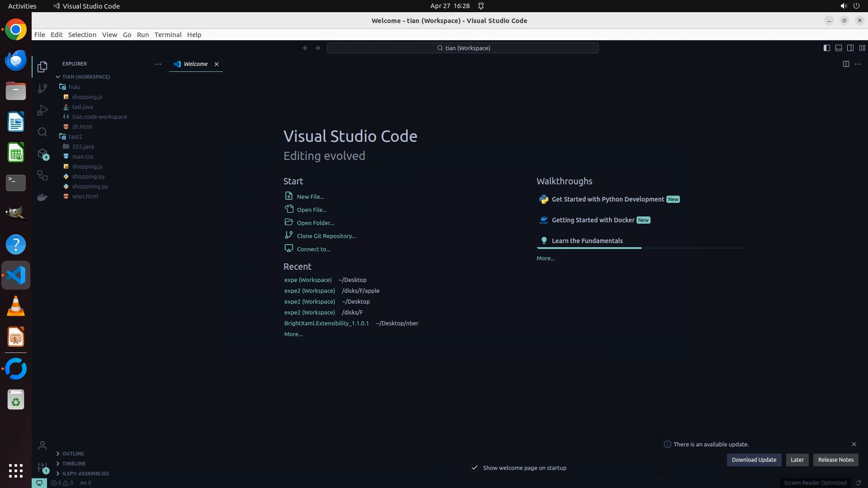Click the Download Update button

click(754, 460)
